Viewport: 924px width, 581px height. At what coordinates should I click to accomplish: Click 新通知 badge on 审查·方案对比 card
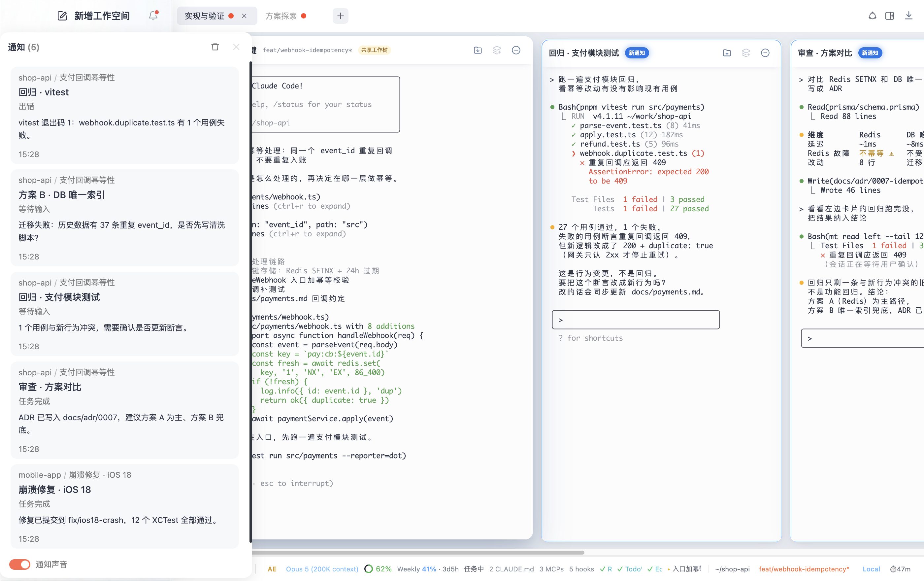click(870, 52)
